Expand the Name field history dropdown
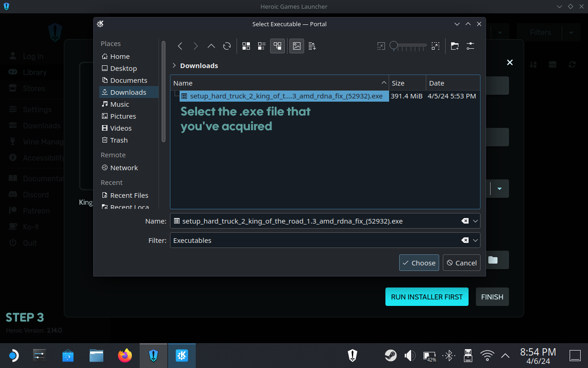 click(x=475, y=221)
